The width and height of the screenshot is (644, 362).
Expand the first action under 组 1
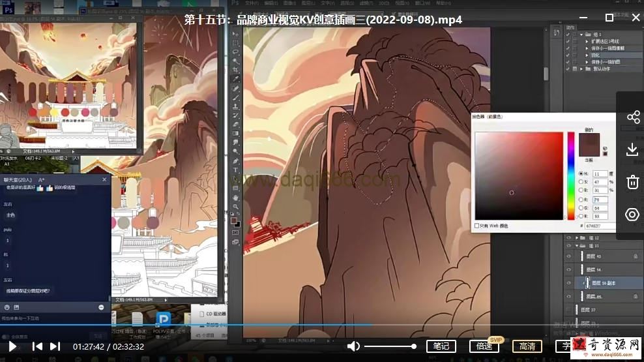tap(587, 42)
